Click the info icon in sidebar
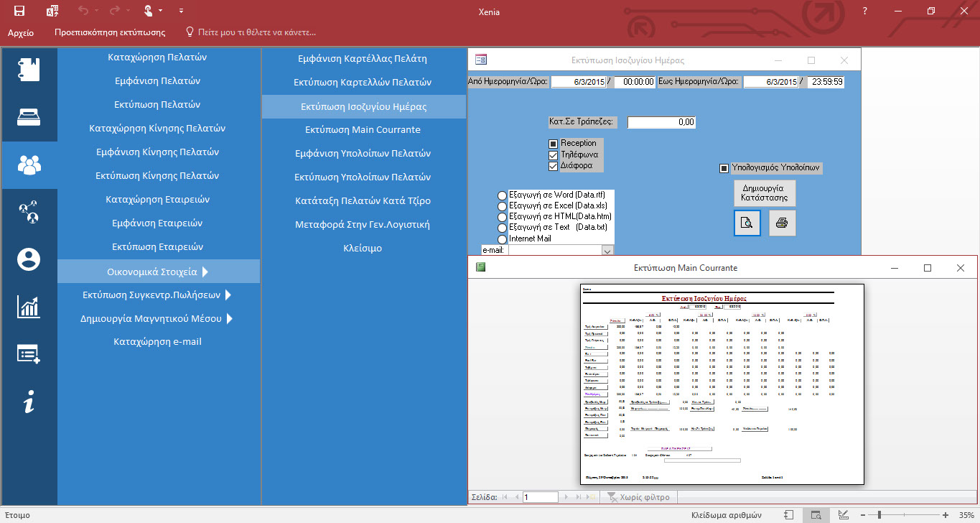The width and height of the screenshot is (980, 523). [x=29, y=402]
